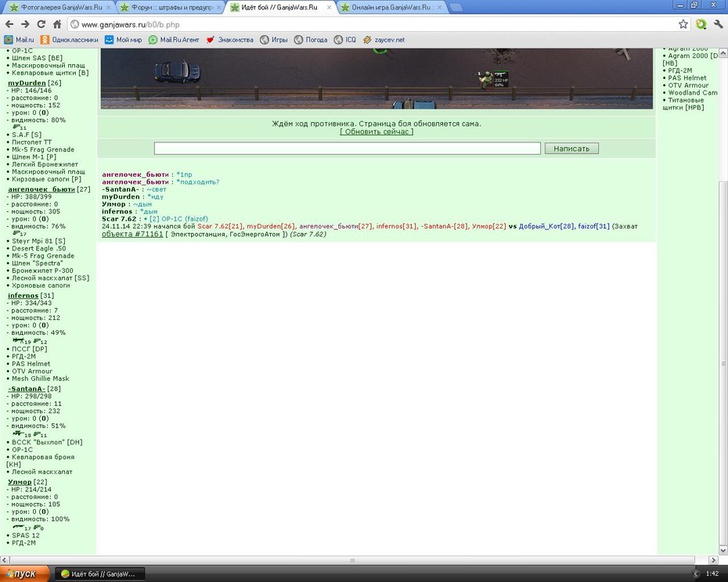Open the browser home page icon
728x582 pixels.
[57, 24]
